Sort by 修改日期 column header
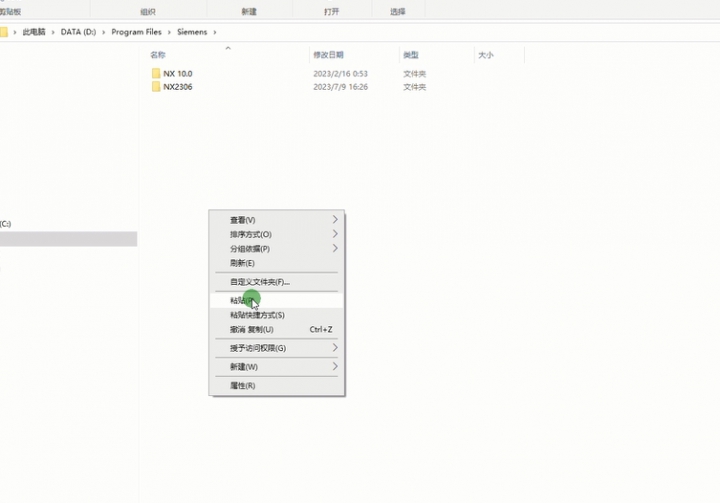Image resolution: width=720 pixels, height=503 pixels. tap(328, 55)
